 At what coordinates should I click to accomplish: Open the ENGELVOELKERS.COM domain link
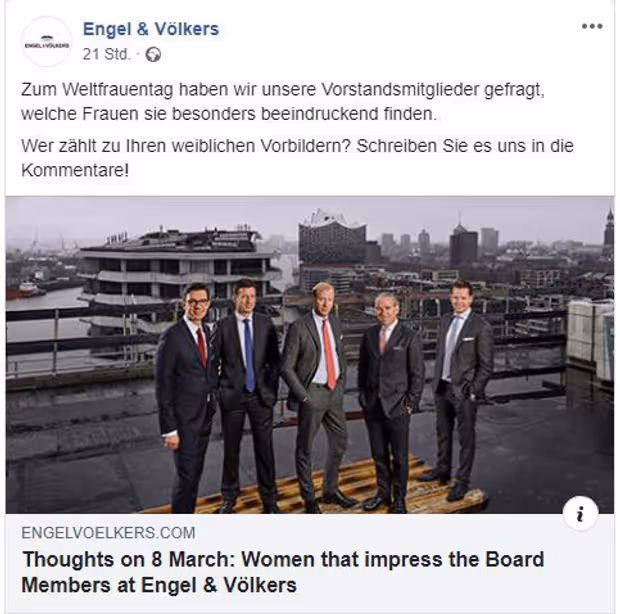point(108,533)
